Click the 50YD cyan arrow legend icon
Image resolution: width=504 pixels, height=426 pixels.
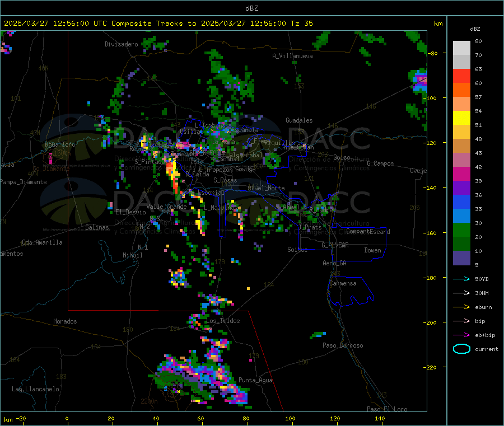461,279
